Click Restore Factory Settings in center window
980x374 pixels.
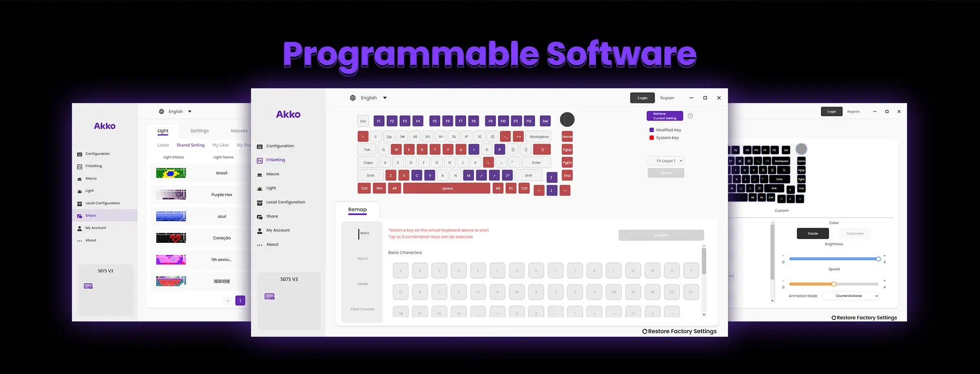coord(679,332)
